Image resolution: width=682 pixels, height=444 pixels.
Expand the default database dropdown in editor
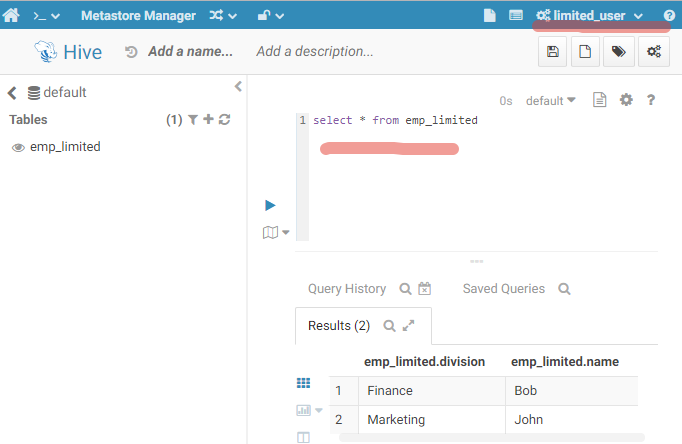pyautogui.click(x=551, y=100)
